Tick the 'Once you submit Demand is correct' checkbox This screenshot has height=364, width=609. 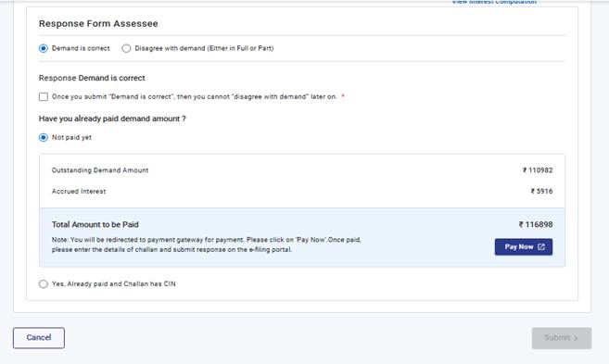pyautogui.click(x=44, y=96)
